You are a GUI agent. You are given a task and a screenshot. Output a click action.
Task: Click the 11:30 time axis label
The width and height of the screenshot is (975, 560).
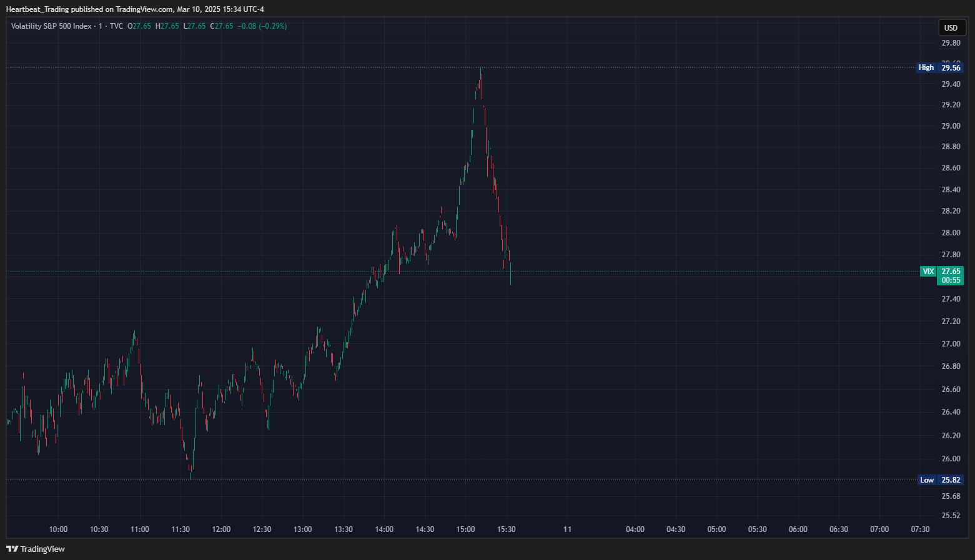[x=181, y=529]
